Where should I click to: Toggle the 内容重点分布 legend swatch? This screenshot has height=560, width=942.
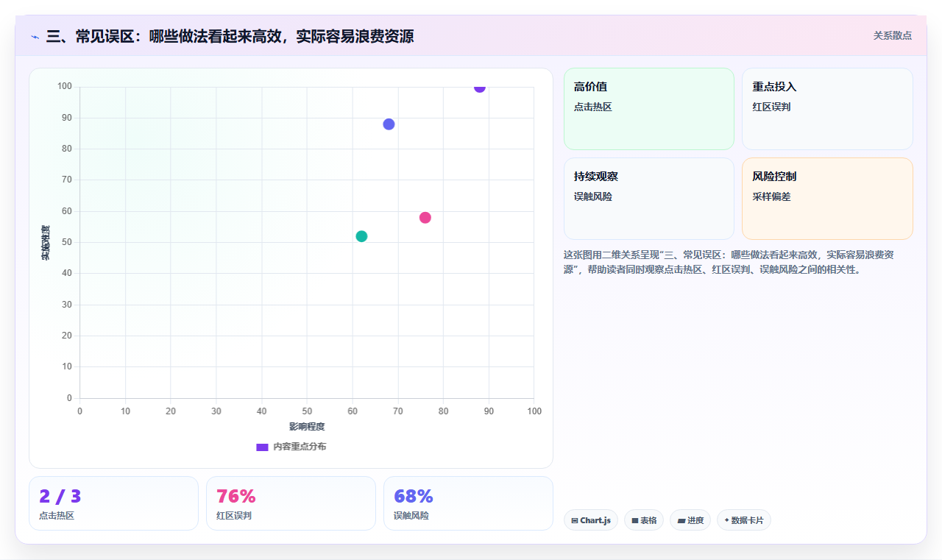click(262, 447)
